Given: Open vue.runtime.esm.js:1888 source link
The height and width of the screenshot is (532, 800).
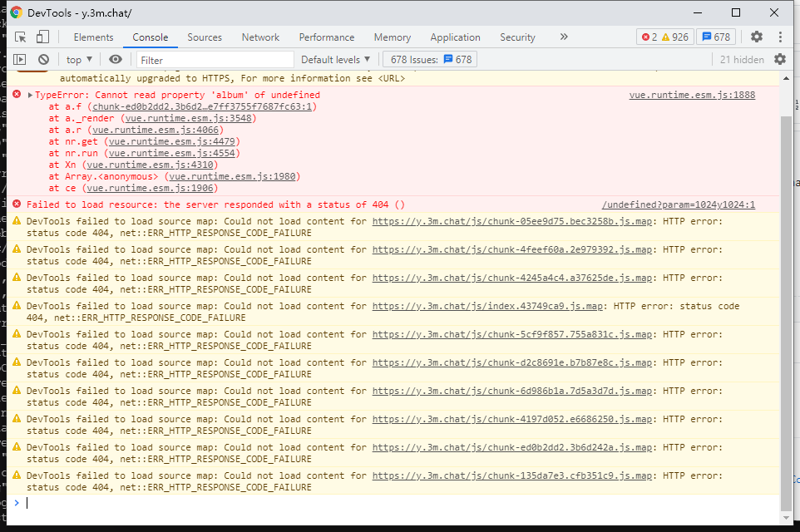Looking at the screenshot, I should 692,95.
